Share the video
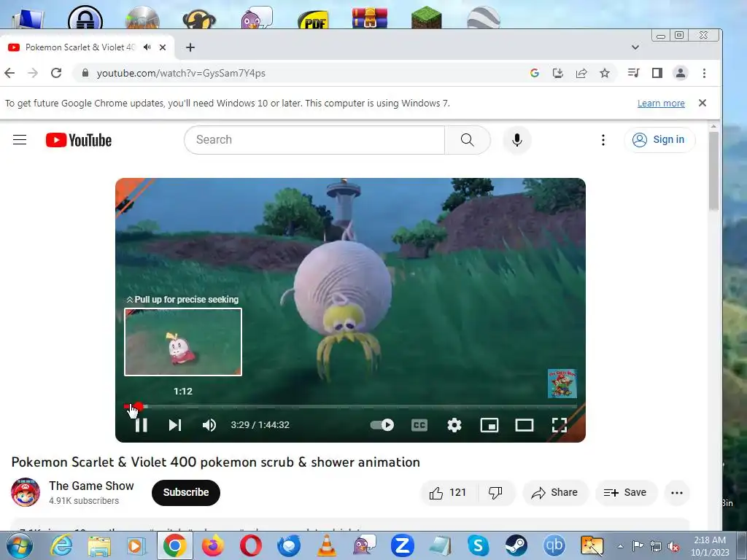This screenshot has width=747, height=560. (x=555, y=492)
